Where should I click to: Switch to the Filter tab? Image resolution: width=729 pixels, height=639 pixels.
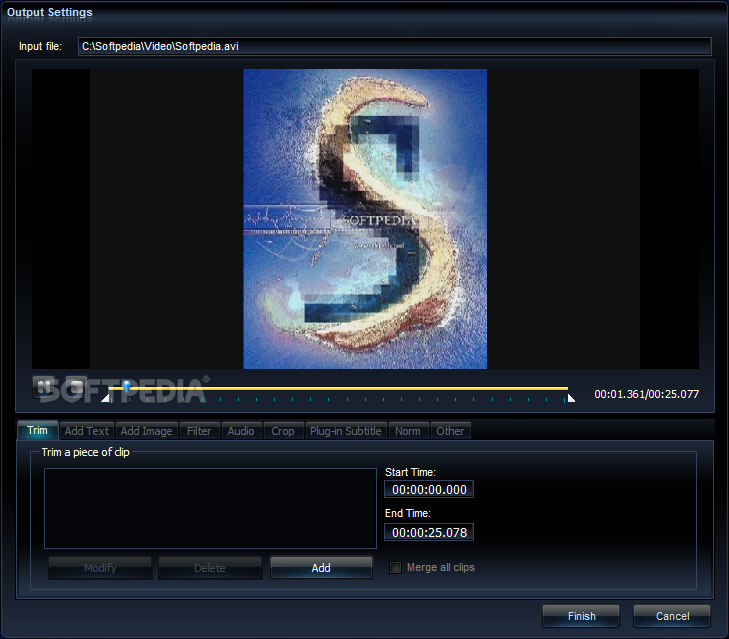[x=199, y=431]
